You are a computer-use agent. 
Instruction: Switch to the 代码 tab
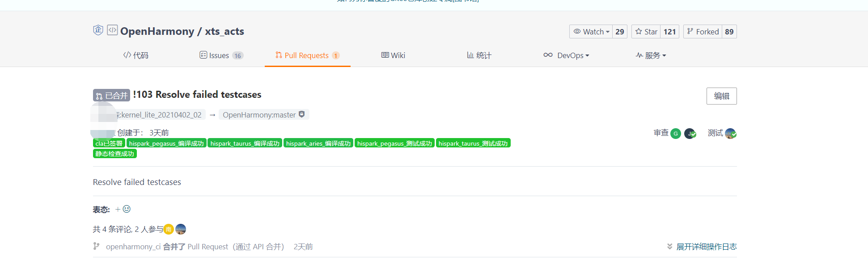tap(136, 55)
